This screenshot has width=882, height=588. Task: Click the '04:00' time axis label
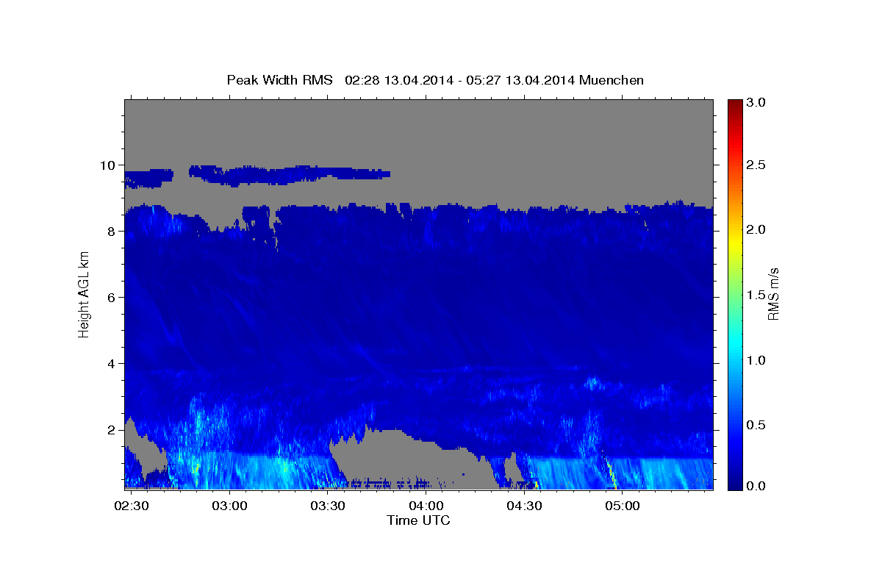click(426, 506)
